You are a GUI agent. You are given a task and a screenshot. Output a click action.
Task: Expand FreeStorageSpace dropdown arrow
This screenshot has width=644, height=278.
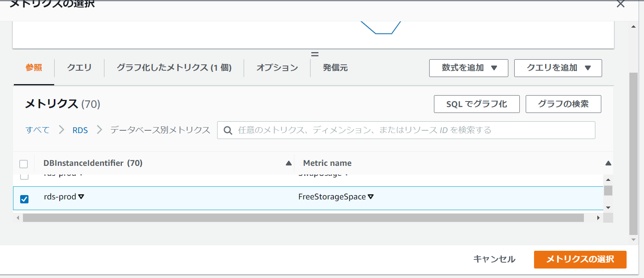(x=371, y=197)
